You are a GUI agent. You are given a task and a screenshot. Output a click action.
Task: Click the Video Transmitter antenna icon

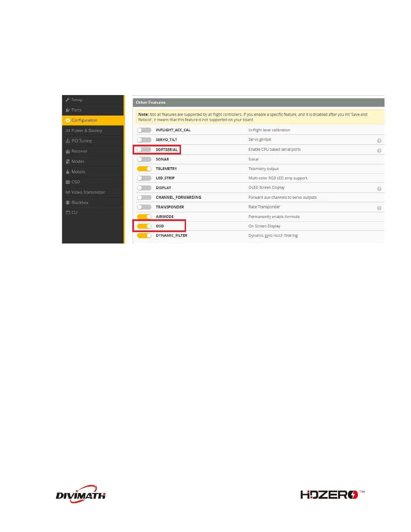pos(68,192)
